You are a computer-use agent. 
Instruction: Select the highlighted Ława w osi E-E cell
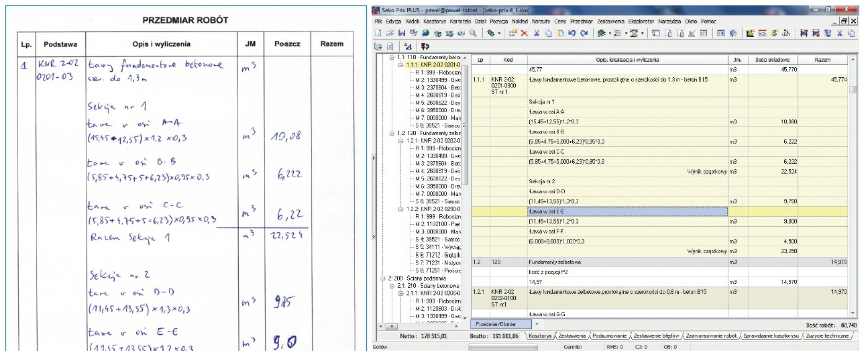[627, 211]
